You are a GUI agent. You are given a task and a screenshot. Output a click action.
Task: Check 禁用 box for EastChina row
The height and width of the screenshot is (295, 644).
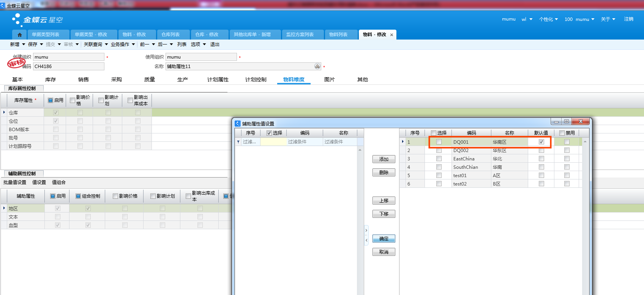pyautogui.click(x=567, y=159)
